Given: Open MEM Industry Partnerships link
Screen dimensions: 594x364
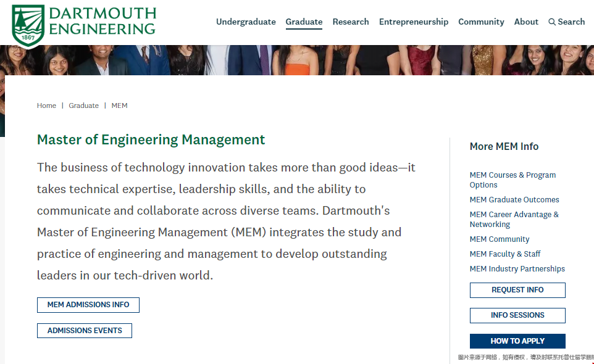Looking at the screenshot, I should pyautogui.click(x=517, y=268).
